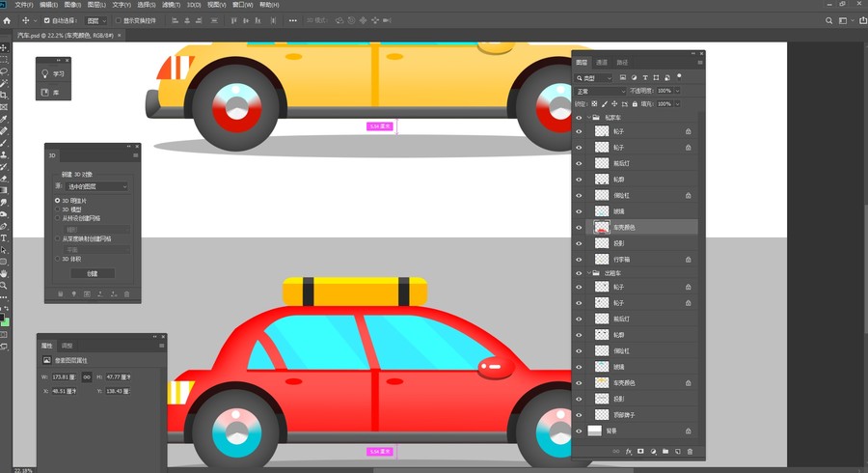Toggle the 显示变换控件 checkbox

[118, 20]
